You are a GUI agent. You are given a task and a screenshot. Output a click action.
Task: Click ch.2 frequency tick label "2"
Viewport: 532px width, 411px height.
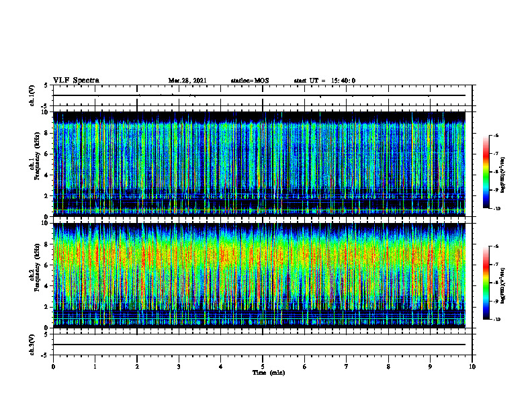coord(46,307)
